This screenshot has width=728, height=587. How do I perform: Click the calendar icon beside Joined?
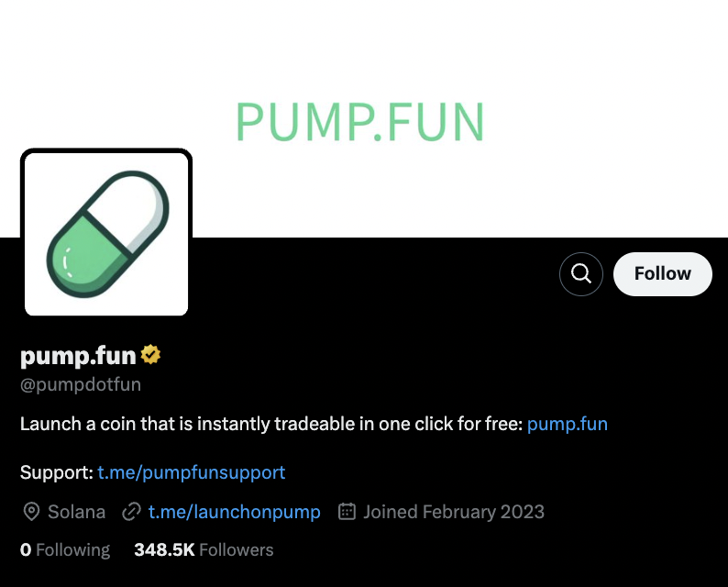(x=347, y=512)
